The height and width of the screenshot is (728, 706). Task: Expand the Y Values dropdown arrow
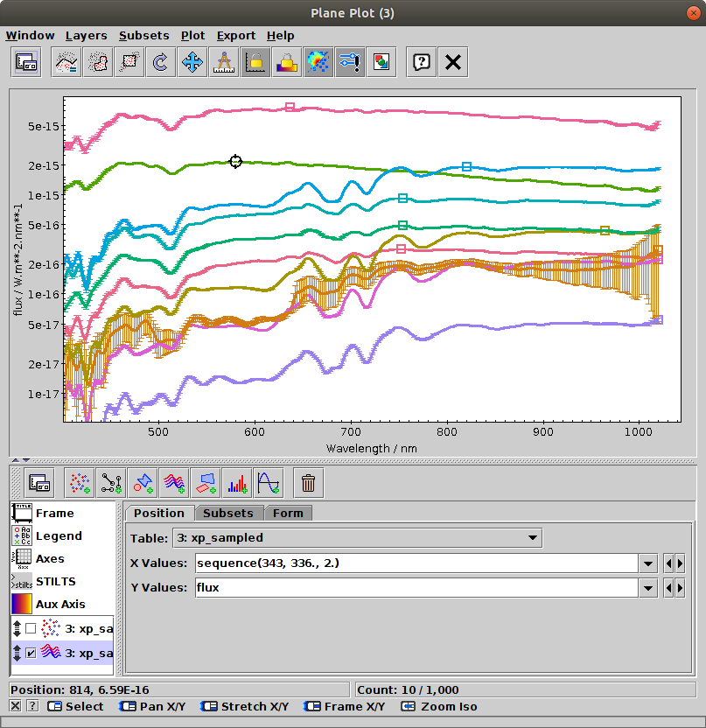[x=648, y=588]
